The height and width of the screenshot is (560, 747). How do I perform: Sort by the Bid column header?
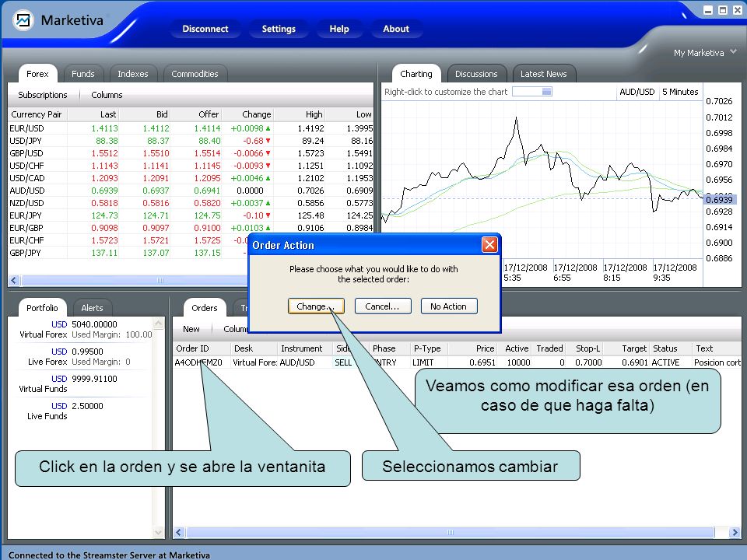(145, 114)
